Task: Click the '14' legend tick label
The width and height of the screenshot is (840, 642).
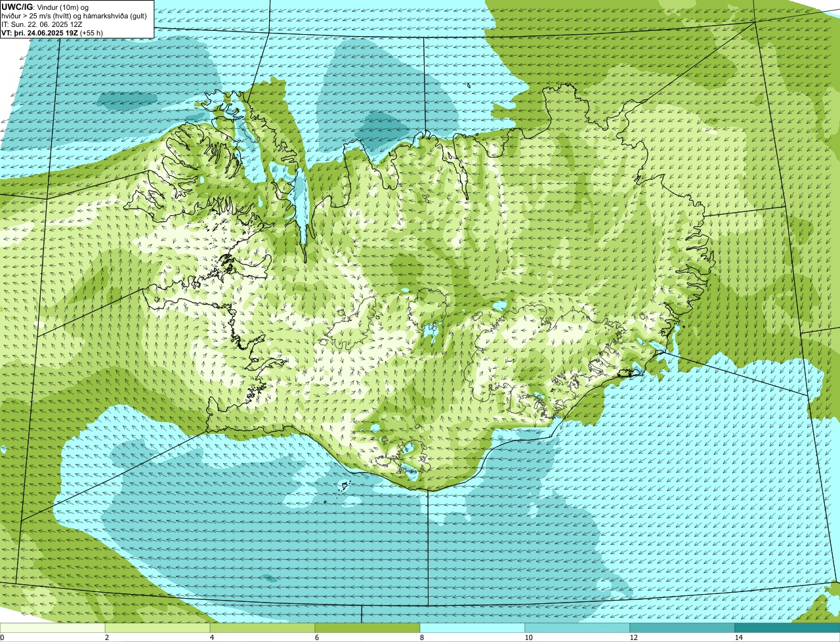Action: [x=738, y=637]
